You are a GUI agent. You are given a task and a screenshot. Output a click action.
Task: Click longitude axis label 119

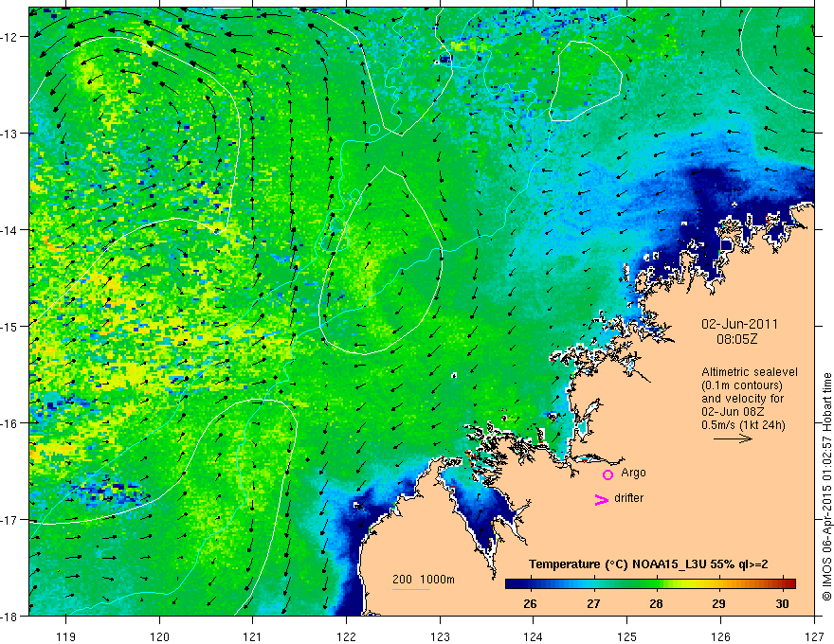click(x=66, y=636)
